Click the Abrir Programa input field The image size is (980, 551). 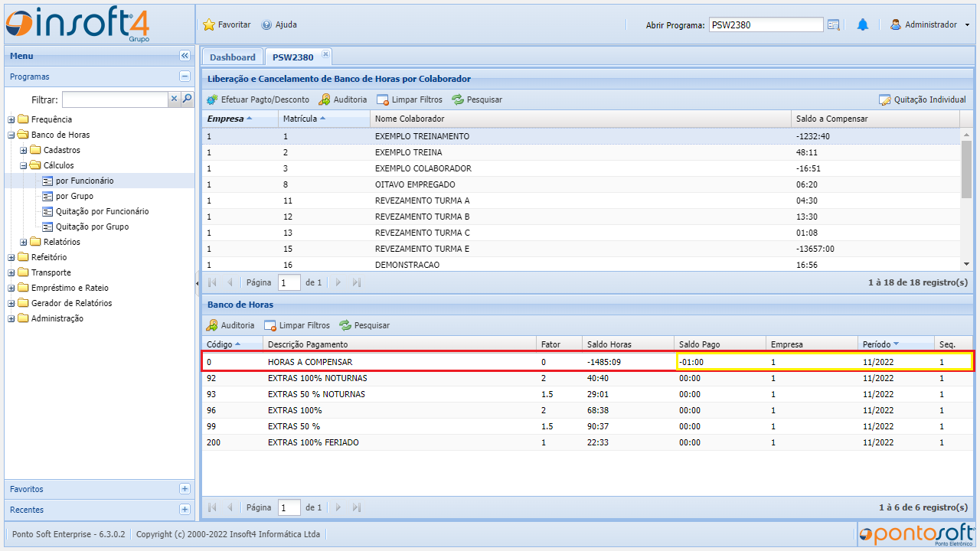[x=766, y=24]
